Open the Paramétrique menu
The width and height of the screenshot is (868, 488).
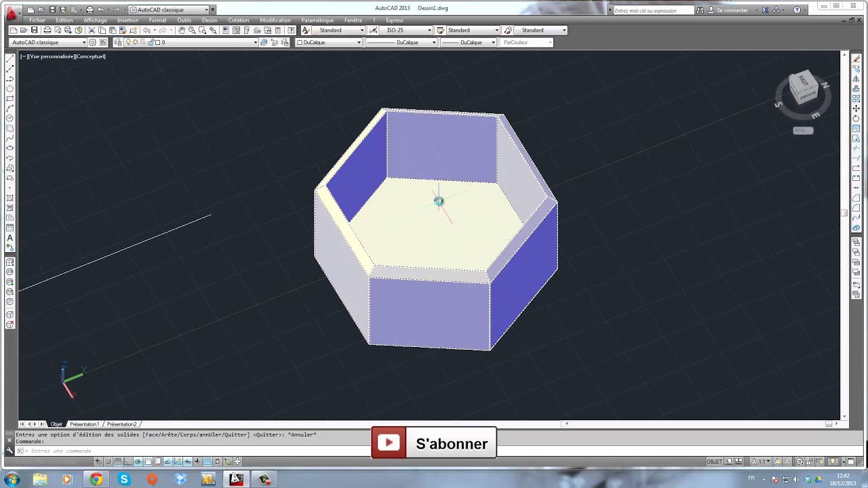[317, 20]
